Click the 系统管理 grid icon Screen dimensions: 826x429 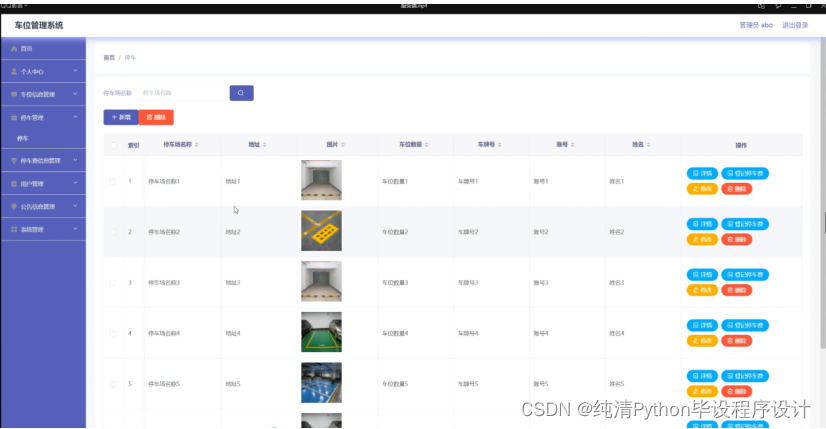coord(14,229)
